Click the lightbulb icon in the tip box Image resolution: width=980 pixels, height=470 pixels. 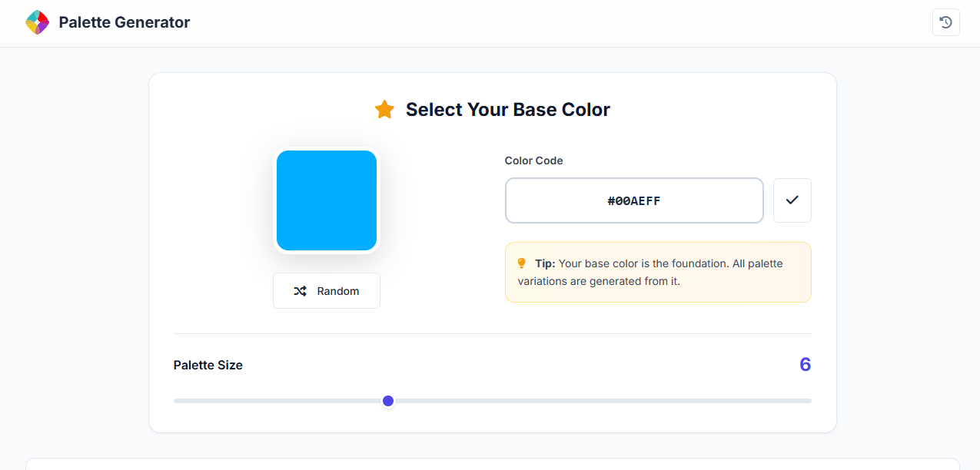click(522, 263)
